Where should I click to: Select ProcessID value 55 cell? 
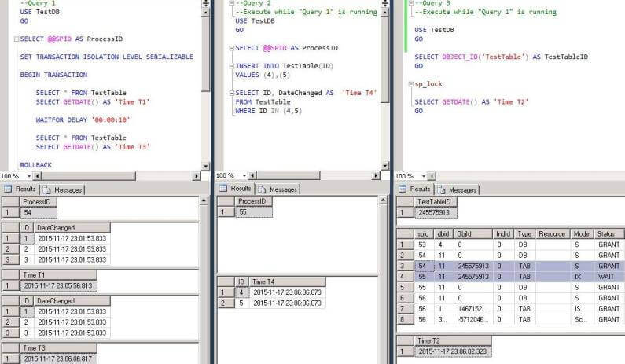(x=253, y=212)
